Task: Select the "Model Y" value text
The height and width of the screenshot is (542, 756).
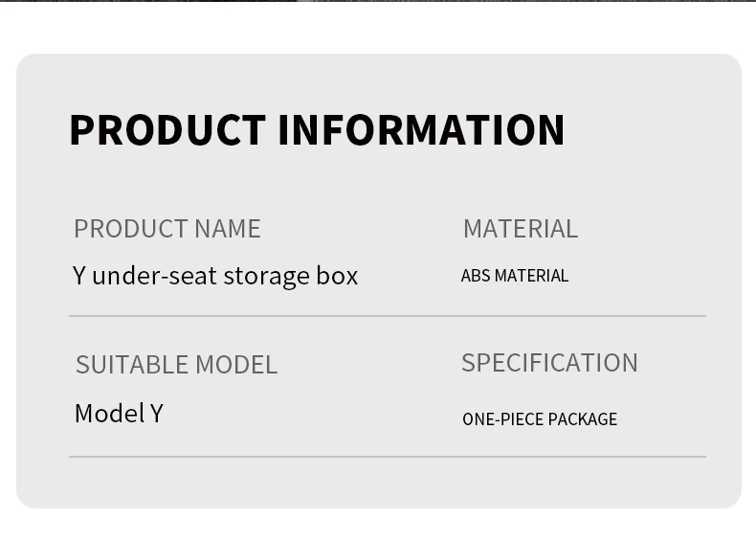Action: tap(119, 414)
